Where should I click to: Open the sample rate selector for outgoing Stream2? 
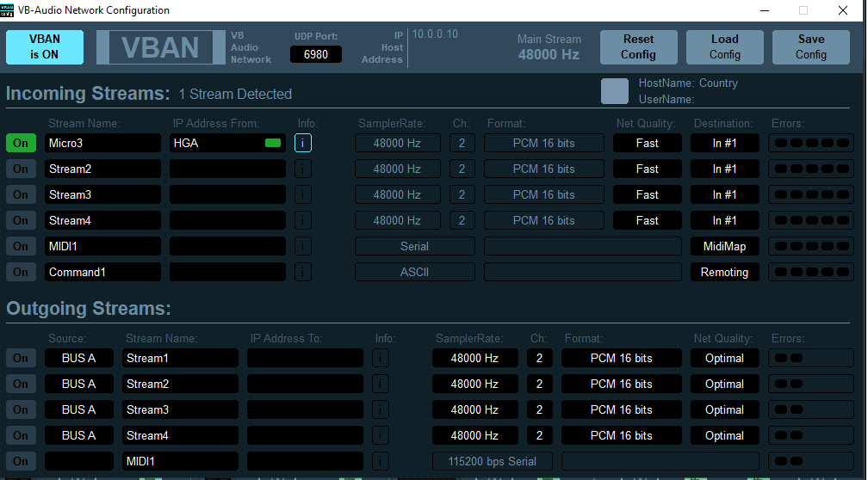(474, 384)
